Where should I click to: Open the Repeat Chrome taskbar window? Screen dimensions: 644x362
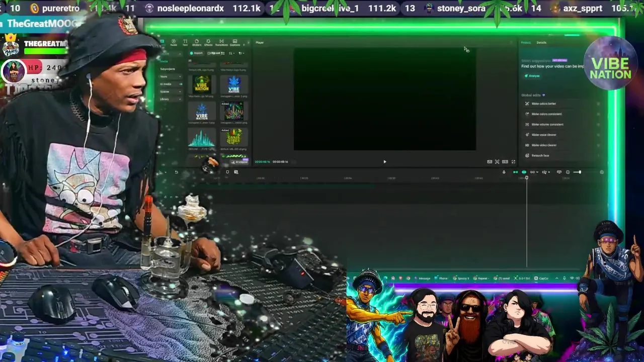(480, 278)
